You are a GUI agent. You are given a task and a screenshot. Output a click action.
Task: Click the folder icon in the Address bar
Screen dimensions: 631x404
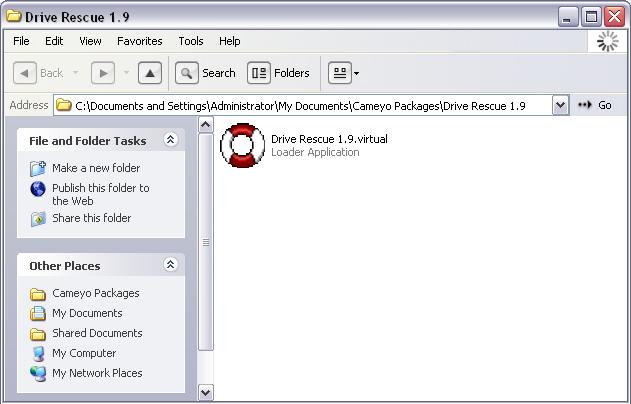[x=63, y=105]
